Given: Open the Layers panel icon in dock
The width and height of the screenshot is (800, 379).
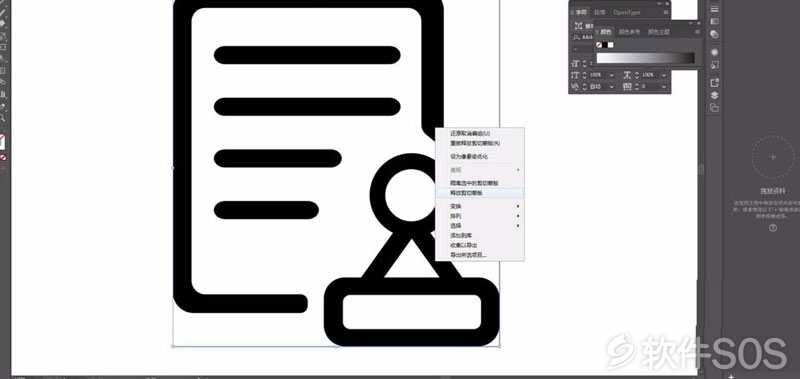Looking at the screenshot, I should coord(714,95).
